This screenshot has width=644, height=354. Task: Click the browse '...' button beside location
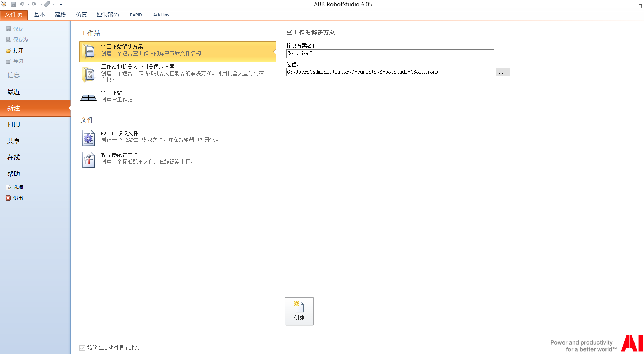pos(503,72)
